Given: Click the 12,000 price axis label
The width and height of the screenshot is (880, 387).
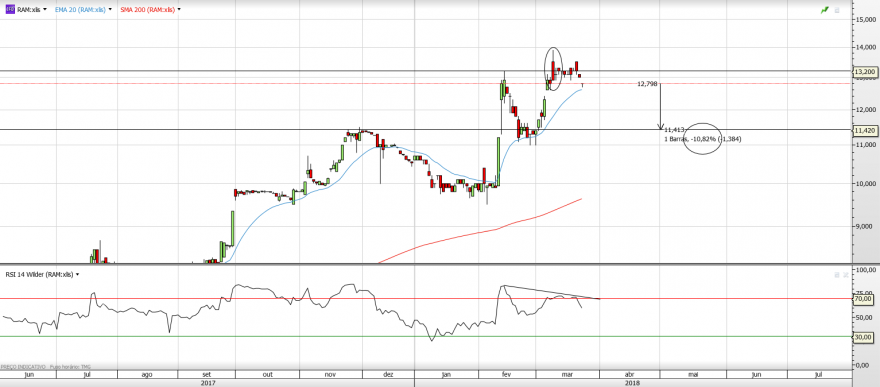Looking at the screenshot, I should [x=865, y=109].
